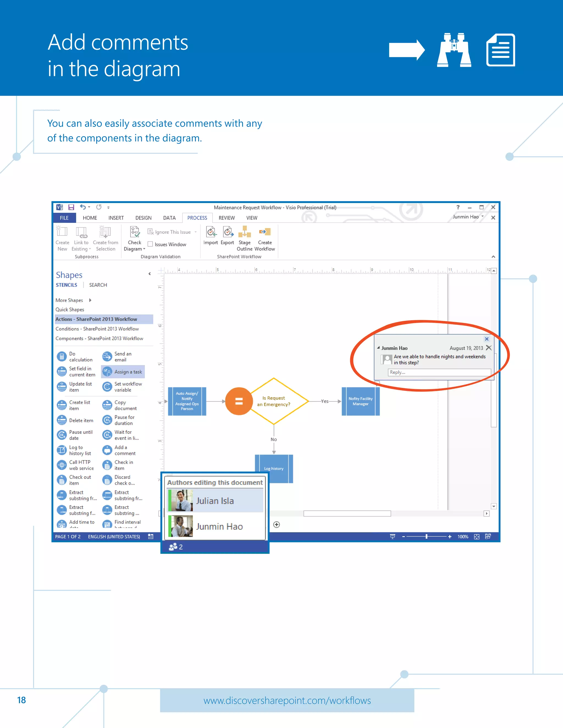563x728 pixels.
Task: Select Conditions - SharePoint 2013 Workflow stencil
Action: 97,329
